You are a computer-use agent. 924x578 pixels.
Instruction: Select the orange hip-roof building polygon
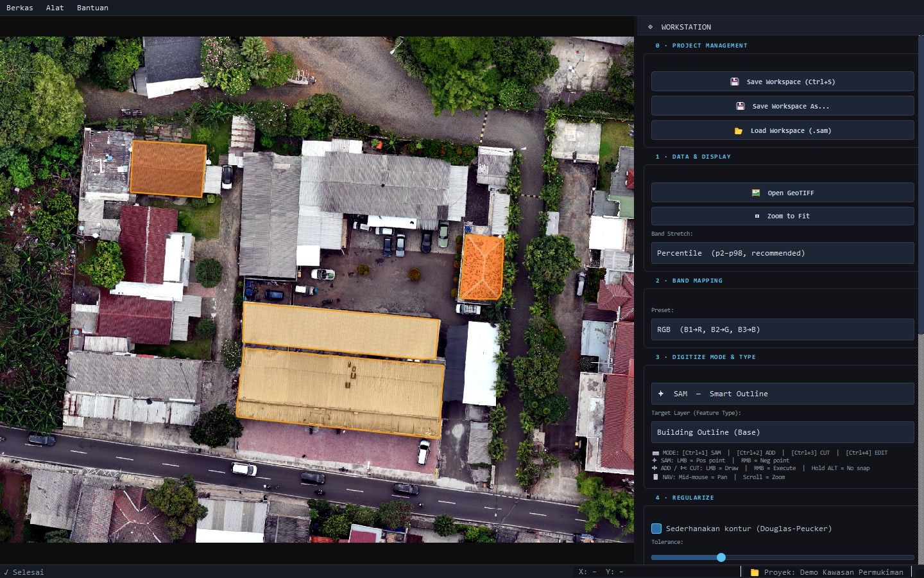pos(482,267)
